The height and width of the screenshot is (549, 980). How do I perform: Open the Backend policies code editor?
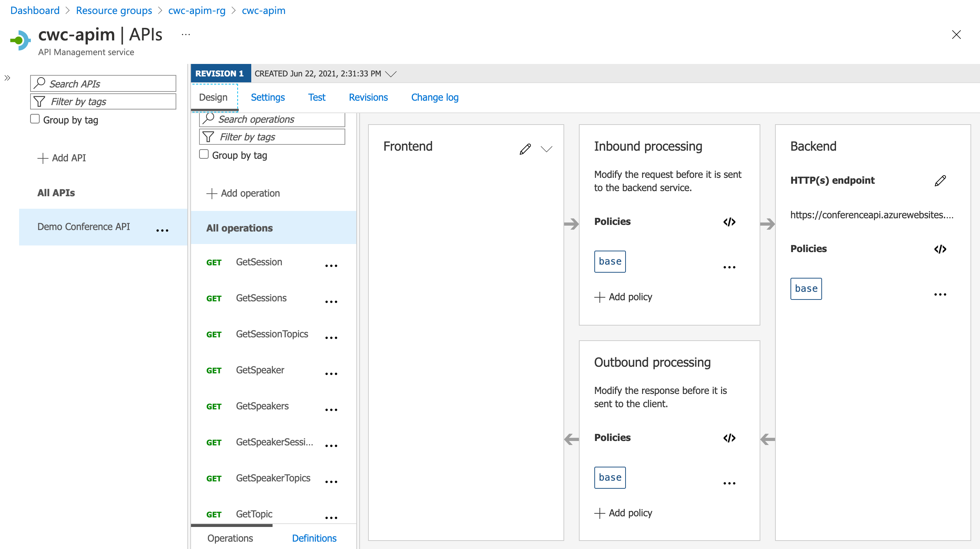point(940,249)
